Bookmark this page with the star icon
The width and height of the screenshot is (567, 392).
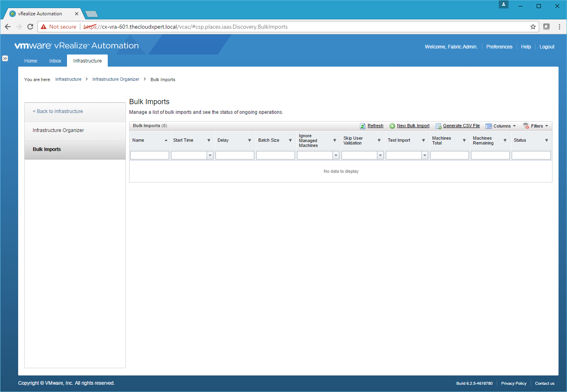(533, 27)
